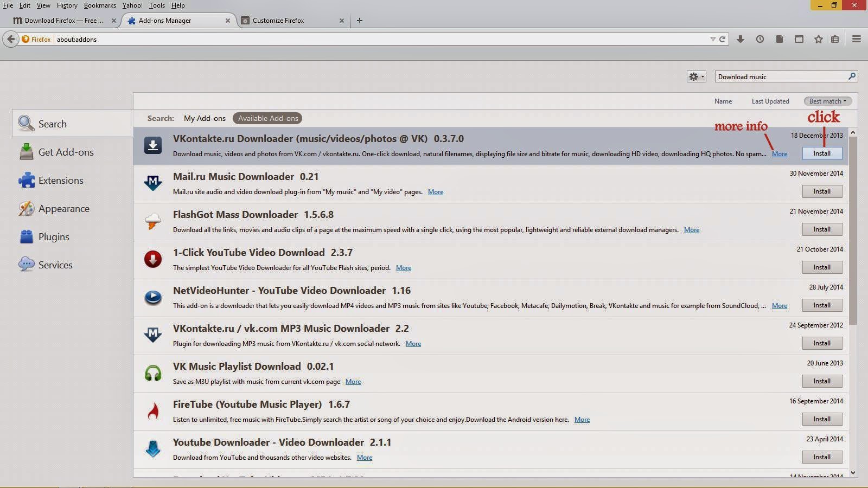
Task: Open a new tab with plus button
Action: pos(359,21)
